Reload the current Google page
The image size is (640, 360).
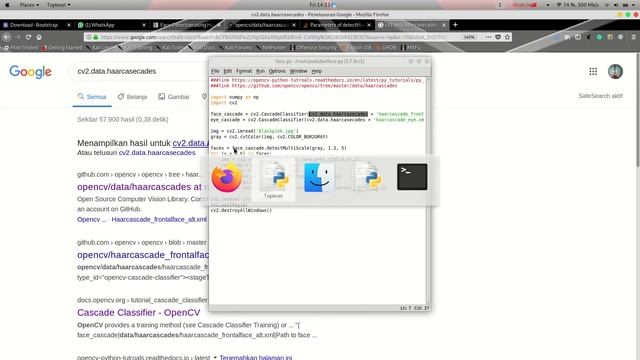coord(28,37)
